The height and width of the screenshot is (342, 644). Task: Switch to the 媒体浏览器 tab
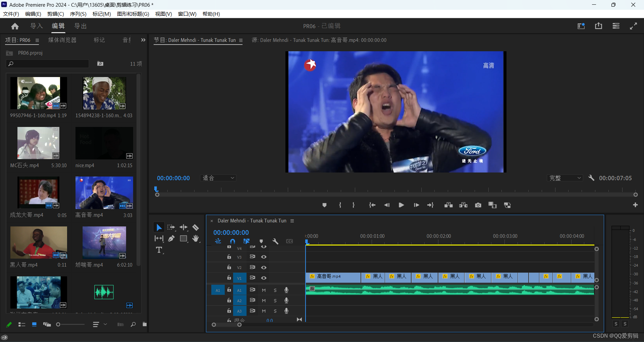coord(62,40)
